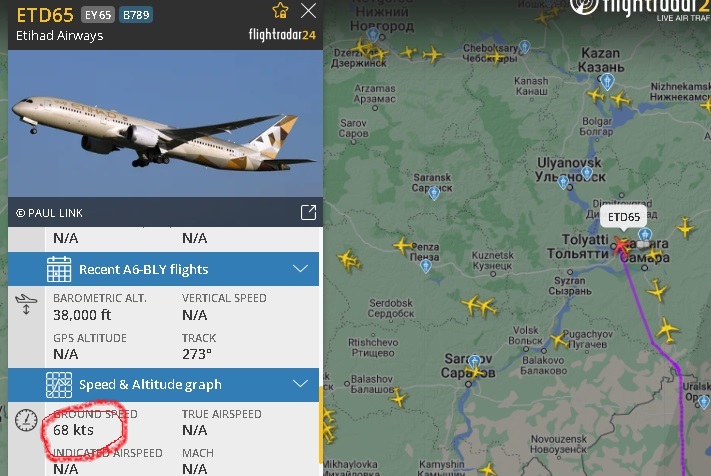The image size is (711, 476).
Task: Click the calendar icon beside Recent A6-BLY flights
Action: point(59,269)
